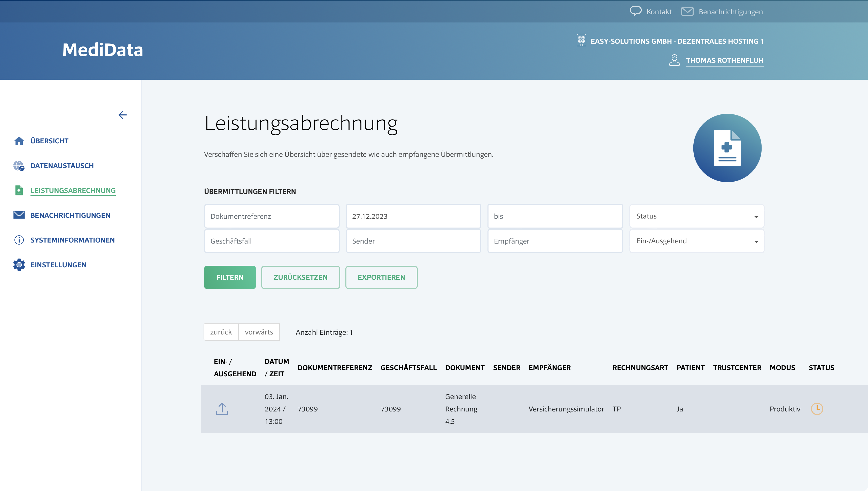
Task: Click the Leistungsabrechnung document icon in sidebar
Action: (19, 190)
